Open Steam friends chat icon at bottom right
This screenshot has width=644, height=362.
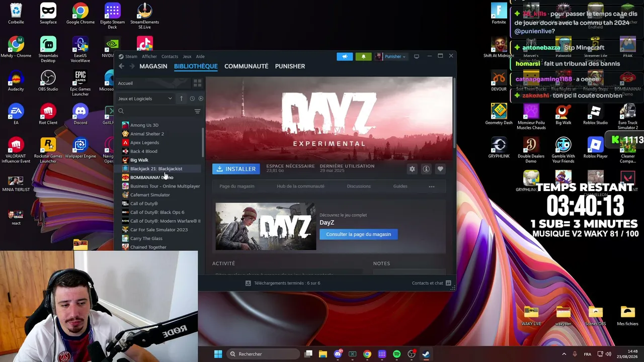click(x=448, y=283)
